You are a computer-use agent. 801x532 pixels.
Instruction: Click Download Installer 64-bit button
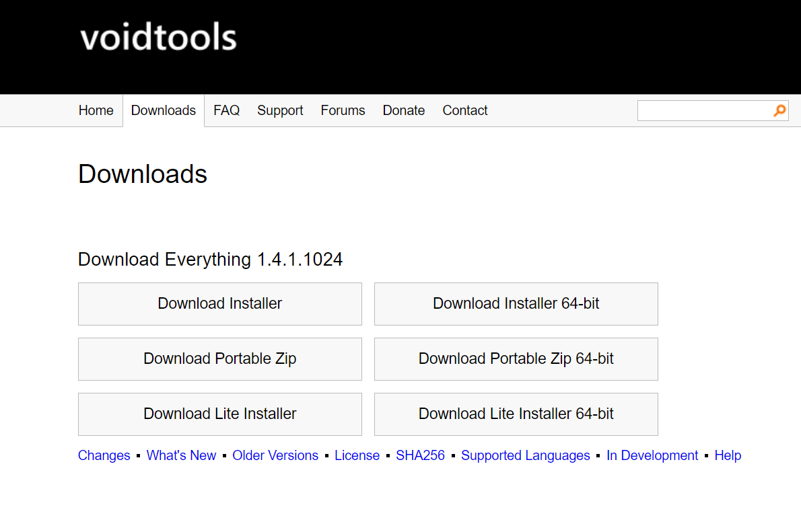pos(516,304)
